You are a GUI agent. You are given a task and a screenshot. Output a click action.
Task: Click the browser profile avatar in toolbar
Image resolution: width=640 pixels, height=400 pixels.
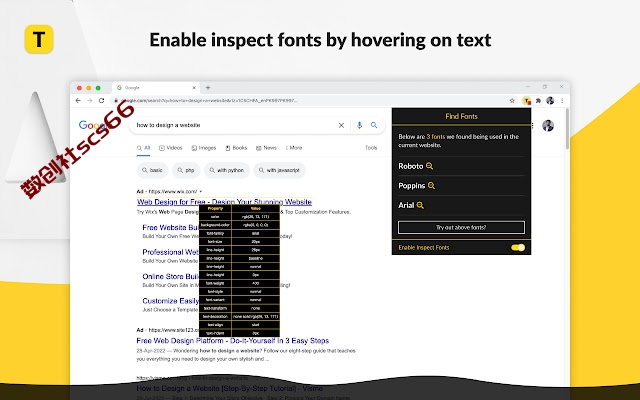550,100
